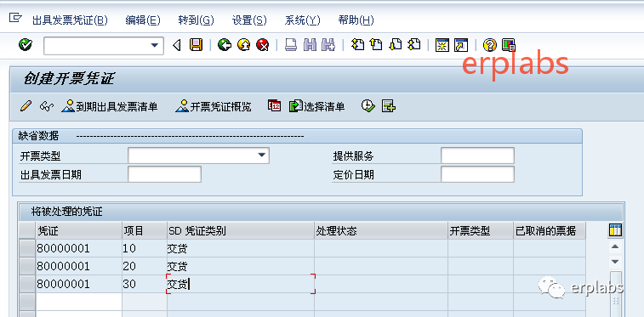Viewport: 644px width, 317px height.
Task: Select row with item 30
Action: click(x=27, y=284)
